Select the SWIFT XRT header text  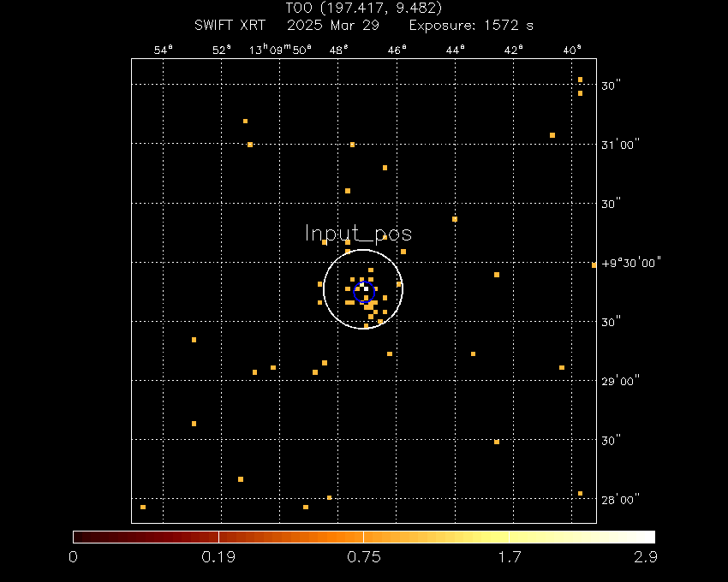tap(230, 25)
